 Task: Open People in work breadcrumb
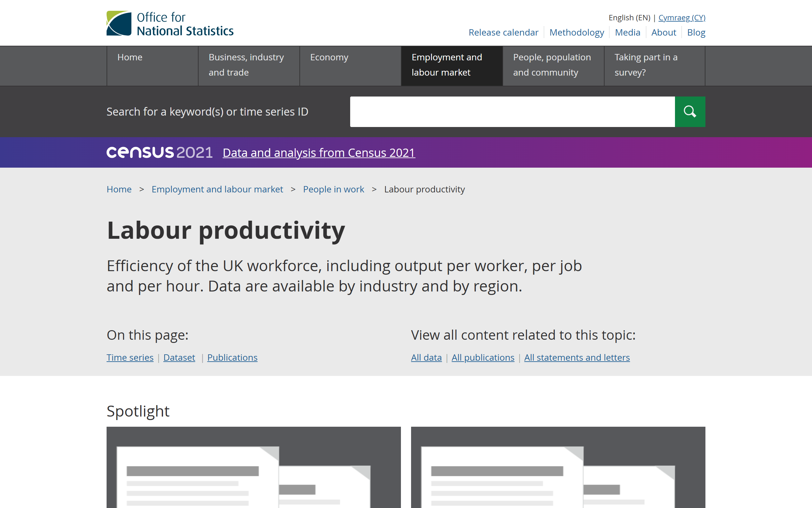[334, 189]
